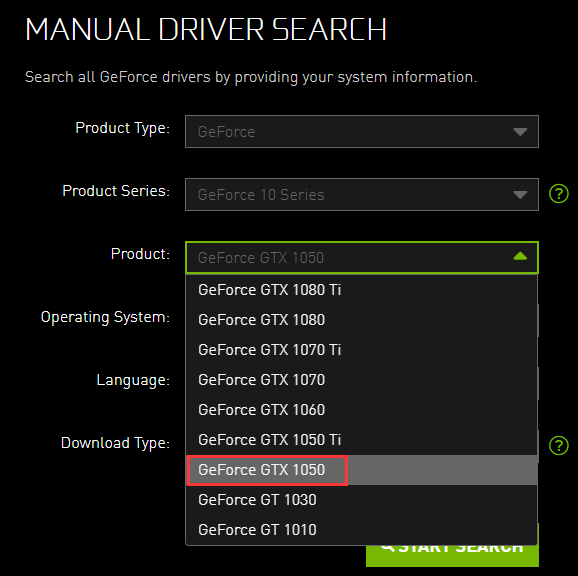578x576 pixels.
Task: Choose GeForce GTX 1070 option
Action: (x=362, y=380)
